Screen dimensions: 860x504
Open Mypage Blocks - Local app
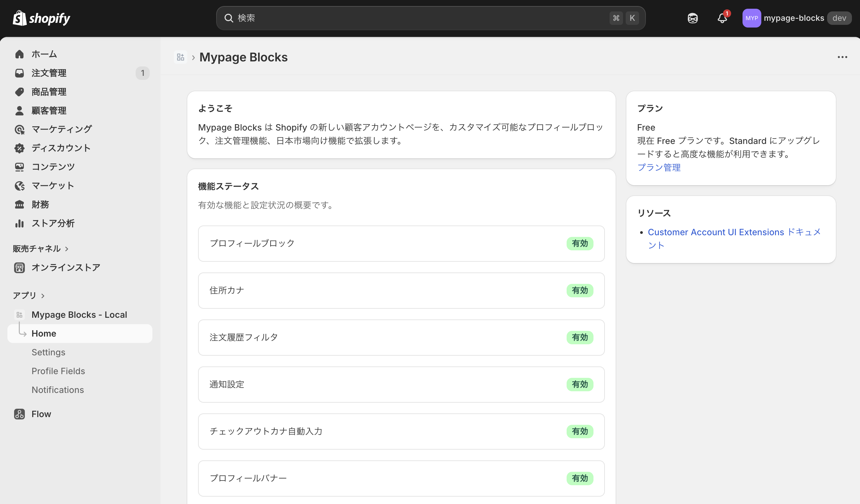click(79, 315)
